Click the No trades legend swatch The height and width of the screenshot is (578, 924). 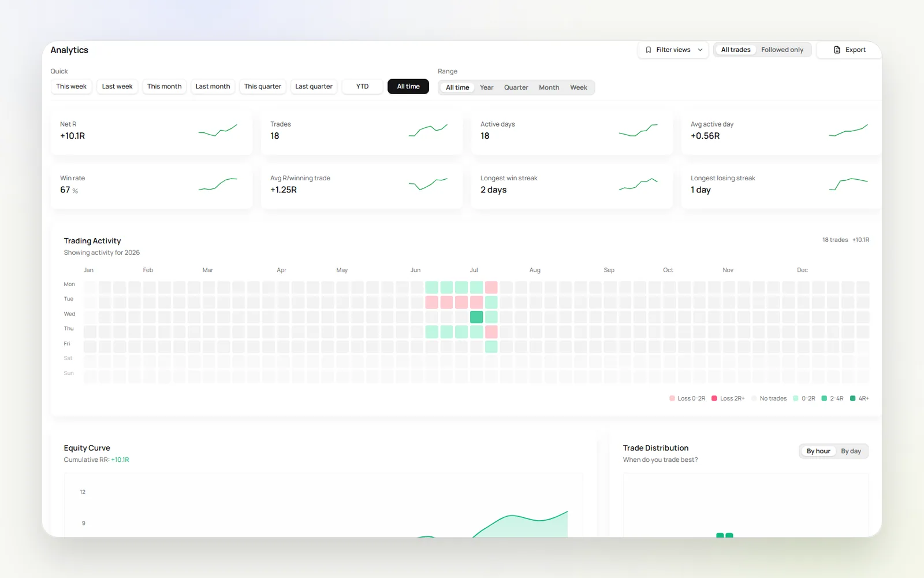pyautogui.click(x=754, y=398)
